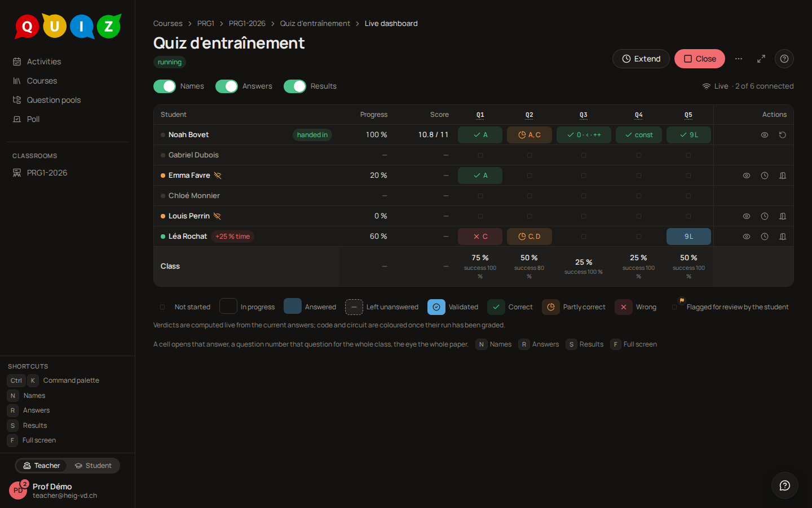Click the clock icon in Léa Rochat's row
The height and width of the screenshot is (508, 812).
pyautogui.click(x=765, y=237)
